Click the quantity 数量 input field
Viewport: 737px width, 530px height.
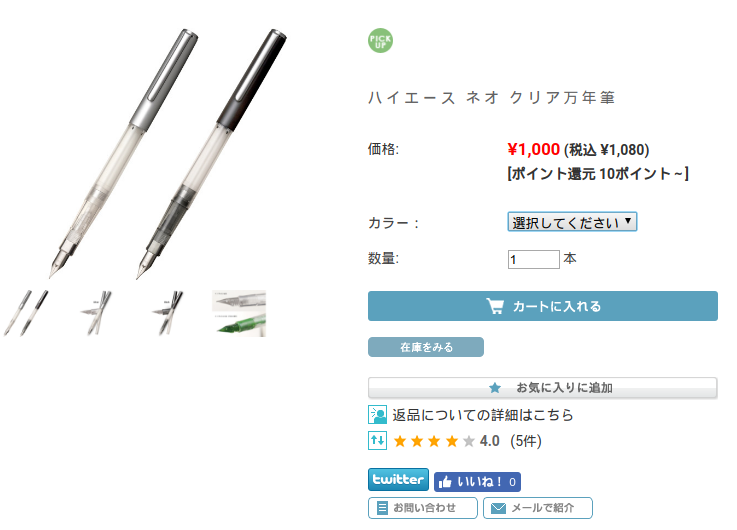[x=533, y=259]
